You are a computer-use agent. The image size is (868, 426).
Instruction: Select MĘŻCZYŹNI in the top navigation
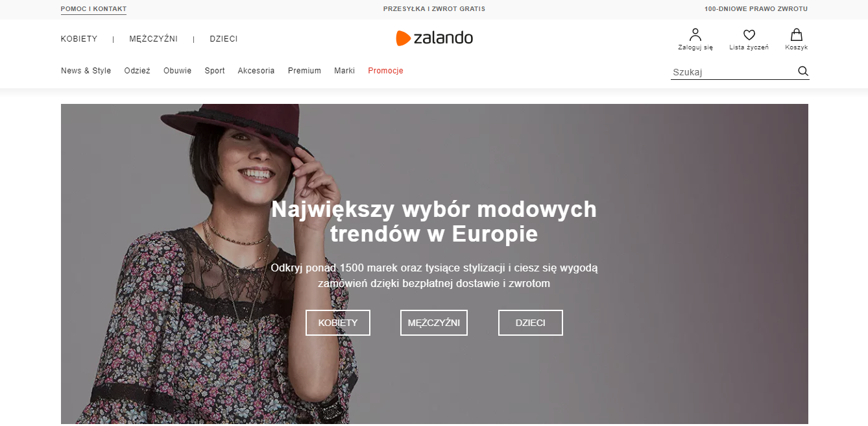pyautogui.click(x=153, y=39)
